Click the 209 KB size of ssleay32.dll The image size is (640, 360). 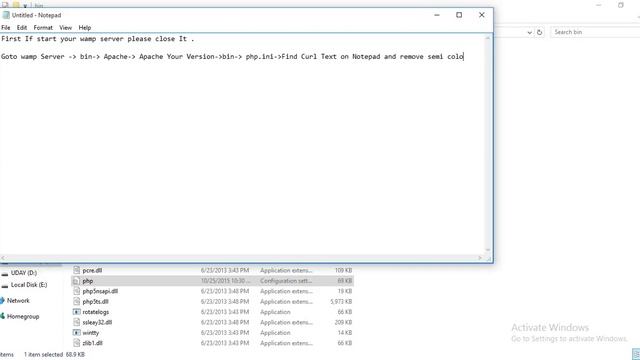[343, 322]
